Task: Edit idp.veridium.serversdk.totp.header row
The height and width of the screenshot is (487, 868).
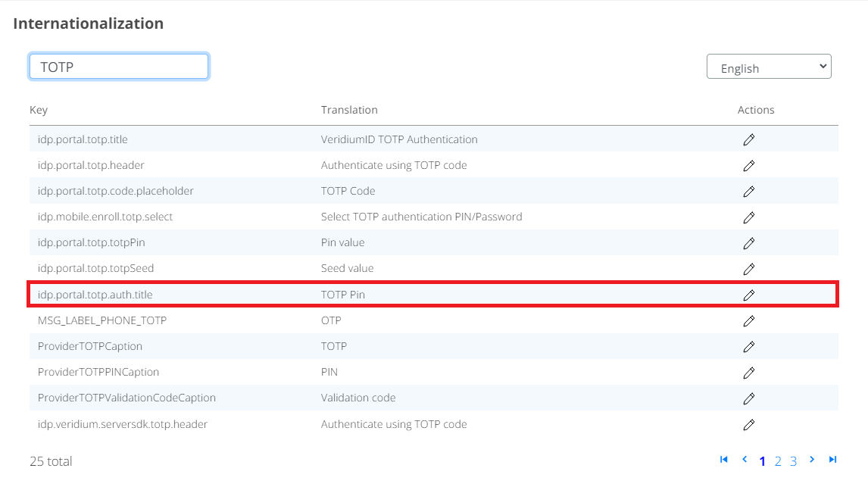Action: tap(748, 424)
